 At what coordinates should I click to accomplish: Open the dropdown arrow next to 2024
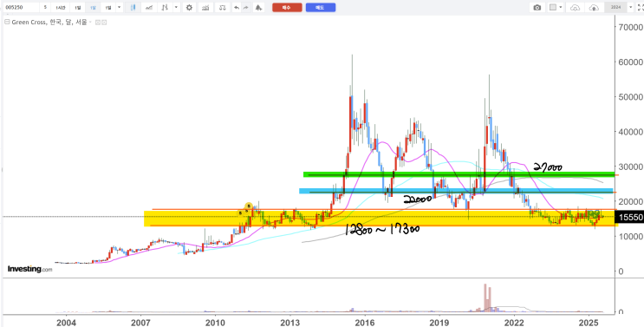[631, 8]
